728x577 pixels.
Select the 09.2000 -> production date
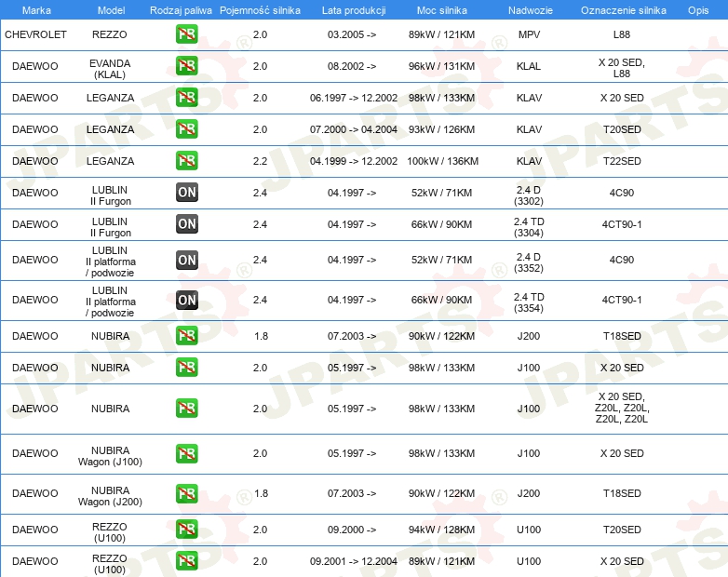352,530
